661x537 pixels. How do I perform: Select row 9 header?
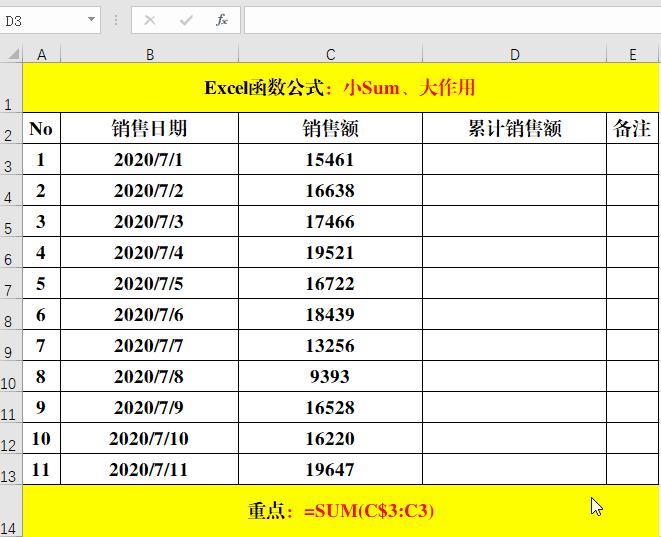(x=11, y=345)
